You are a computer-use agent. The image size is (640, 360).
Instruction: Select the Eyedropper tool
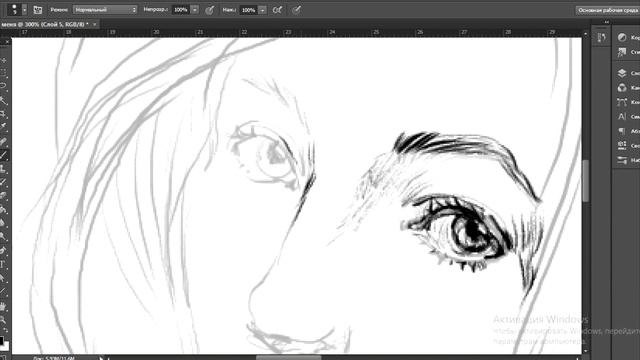coord(4,127)
